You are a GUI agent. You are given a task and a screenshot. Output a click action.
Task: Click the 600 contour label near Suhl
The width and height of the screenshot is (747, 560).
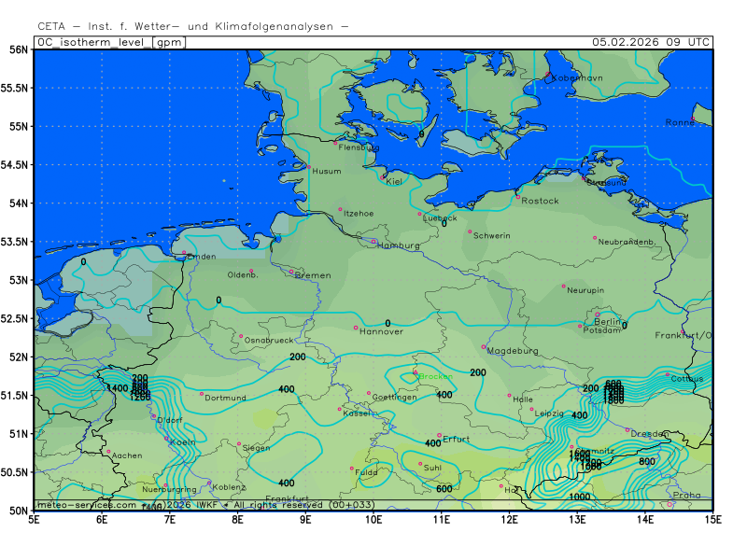tap(444, 488)
